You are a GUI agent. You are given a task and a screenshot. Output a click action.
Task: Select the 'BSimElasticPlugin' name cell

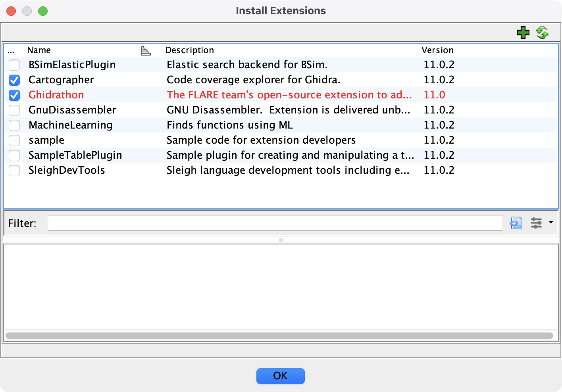72,65
